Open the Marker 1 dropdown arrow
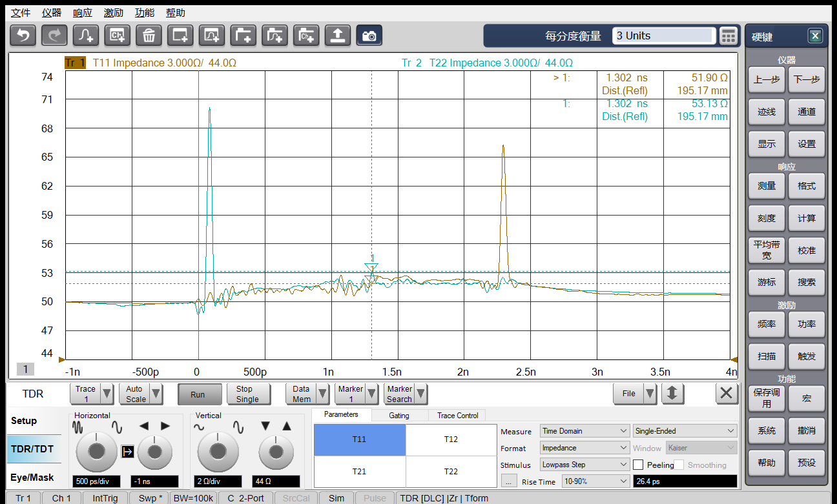The height and width of the screenshot is (504, 837). (371, 394)
